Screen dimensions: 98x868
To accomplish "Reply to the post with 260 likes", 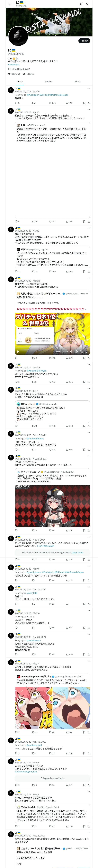I will tap(16, 103).
